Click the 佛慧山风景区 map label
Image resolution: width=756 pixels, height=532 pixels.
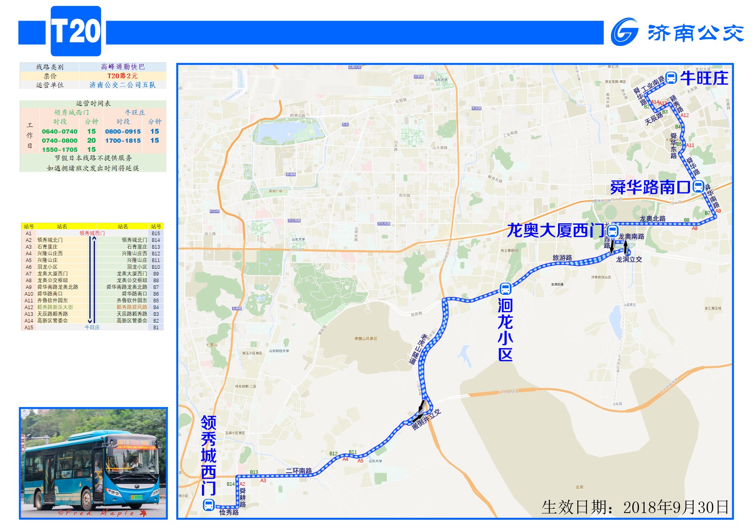366,339
